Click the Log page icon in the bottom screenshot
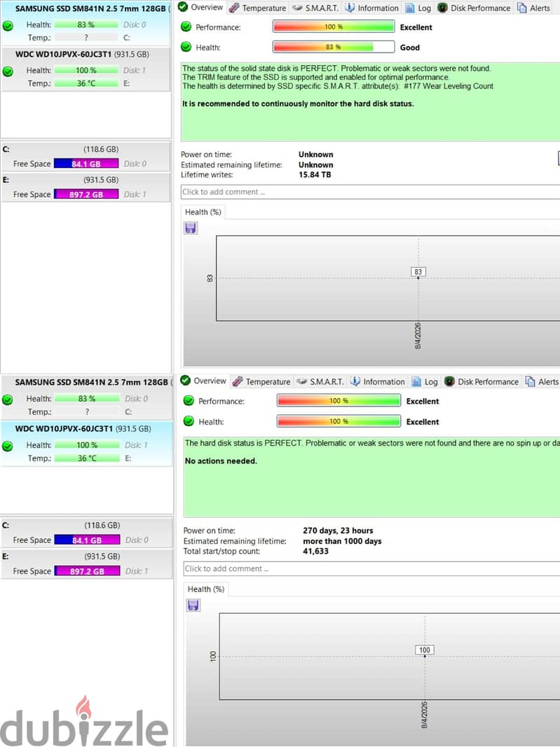The width and height of the screenshot is (560, 747). (x=416, y=382)
